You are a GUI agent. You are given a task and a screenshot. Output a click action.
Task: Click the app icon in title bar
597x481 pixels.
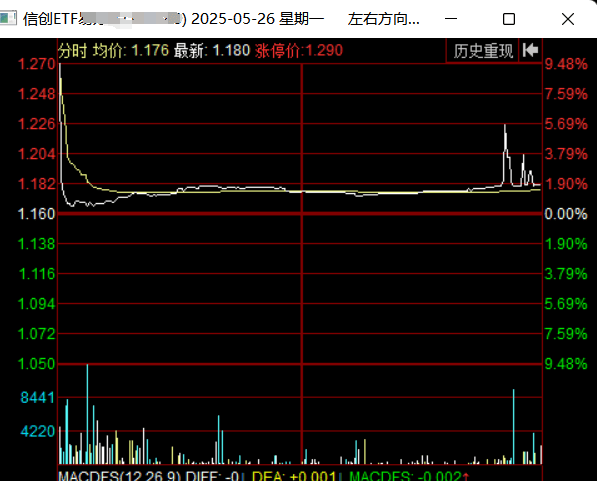(8, 18)
